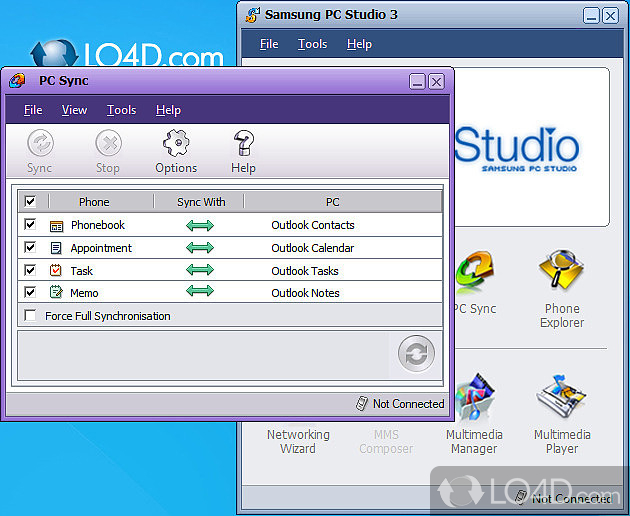The image size is (630, 516).
Task: Click the Sync With column header
Action: 201,202
